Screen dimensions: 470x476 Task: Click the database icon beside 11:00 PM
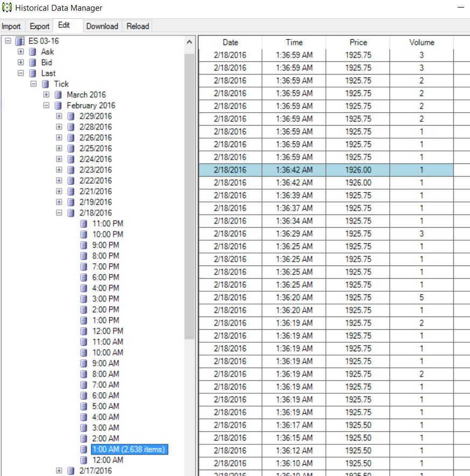click(x=83, y=223)
